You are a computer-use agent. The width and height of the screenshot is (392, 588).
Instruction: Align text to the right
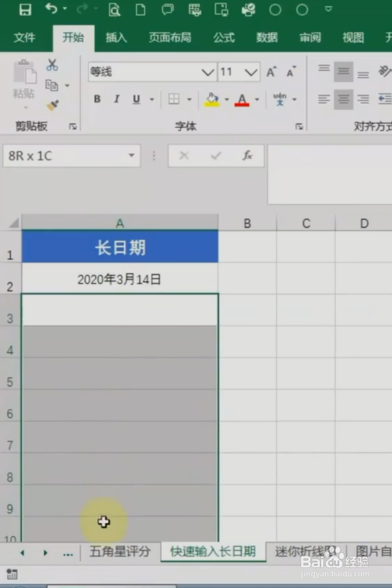363,99
